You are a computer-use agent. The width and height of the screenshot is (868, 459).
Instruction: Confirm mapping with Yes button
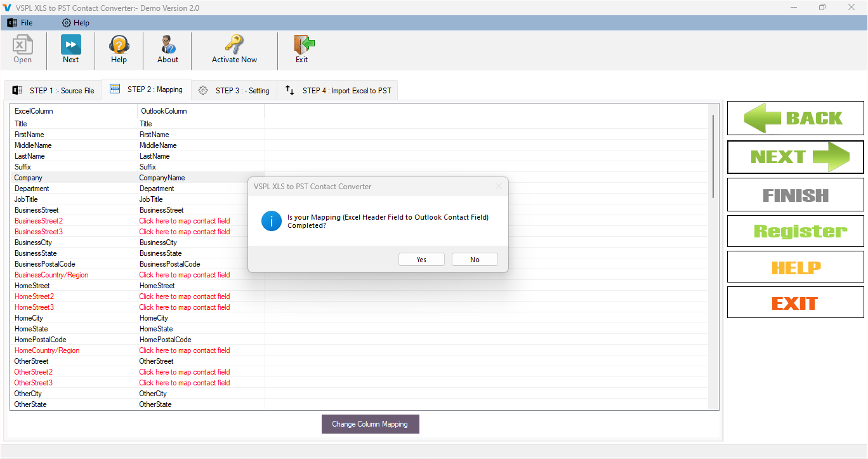point(421,260)
